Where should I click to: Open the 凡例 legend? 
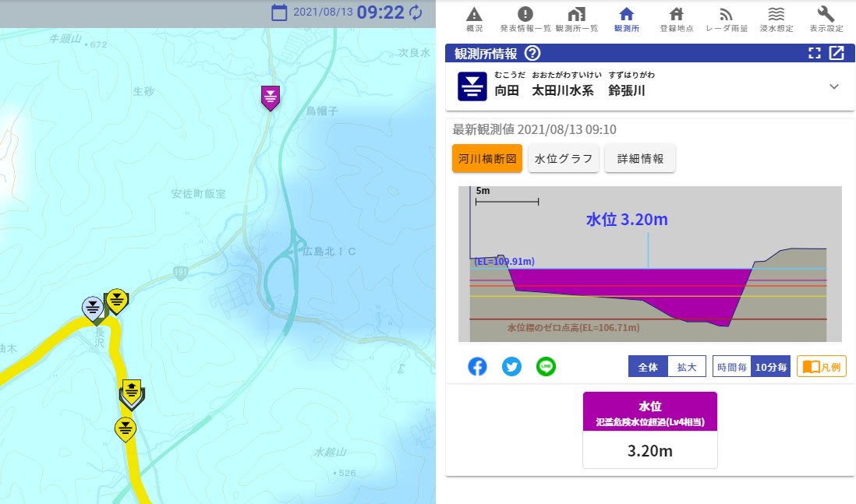click(822, 367)
